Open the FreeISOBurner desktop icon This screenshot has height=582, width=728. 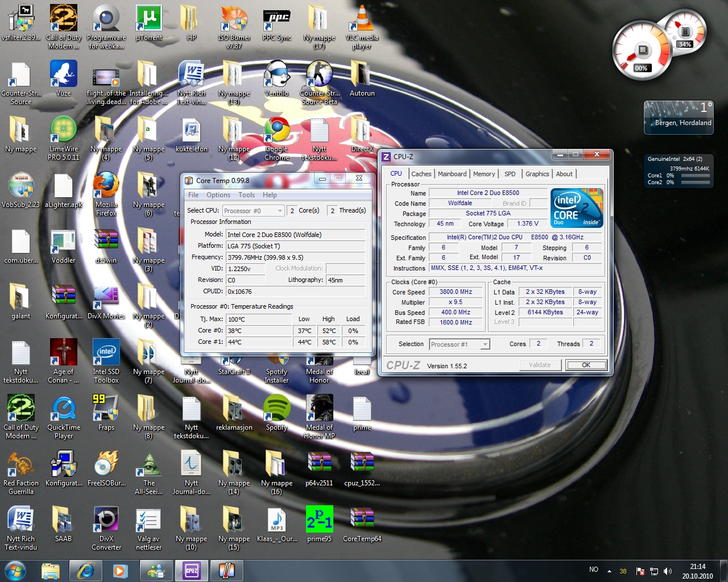(106, 468)
